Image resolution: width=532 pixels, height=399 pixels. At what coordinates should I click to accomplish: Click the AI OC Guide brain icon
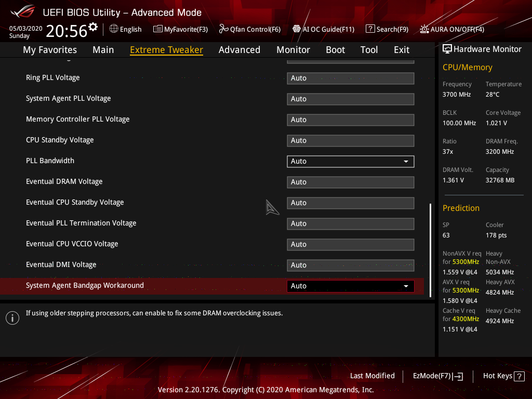pyautogui.click(x=297, y=29)
